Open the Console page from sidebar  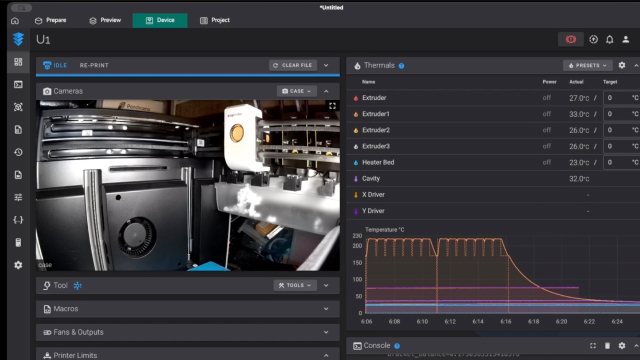click(x=18, y=84)
